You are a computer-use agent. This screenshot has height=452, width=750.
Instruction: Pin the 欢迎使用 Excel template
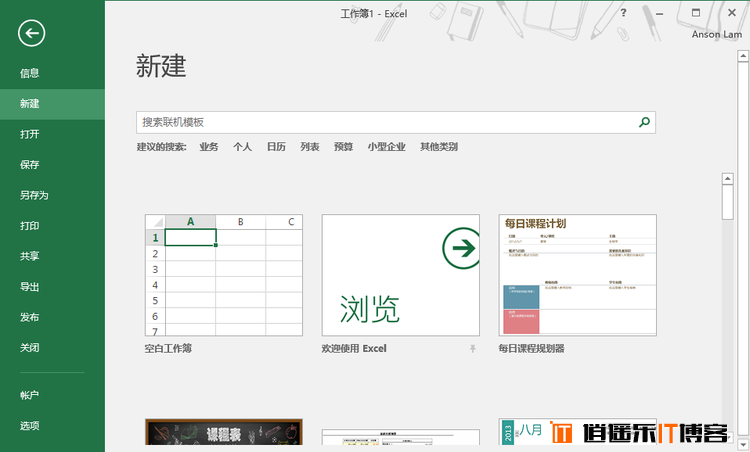tap(473, 349)
